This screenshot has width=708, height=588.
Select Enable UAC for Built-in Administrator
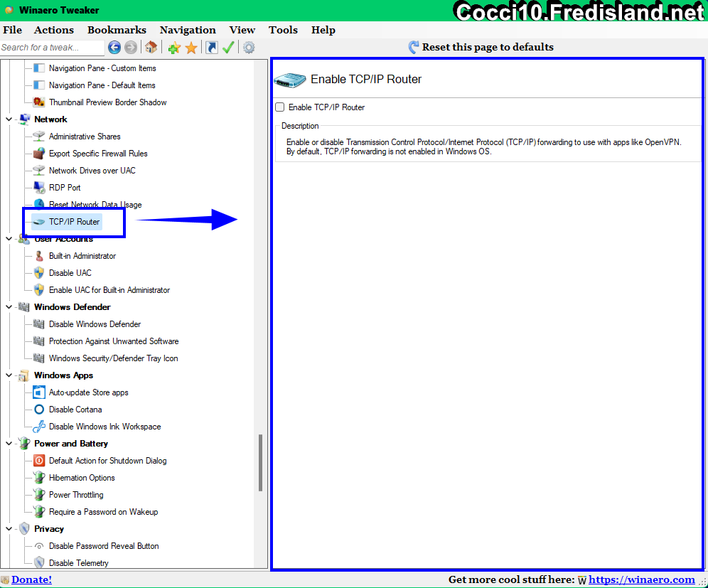click(x=109, y=290)
